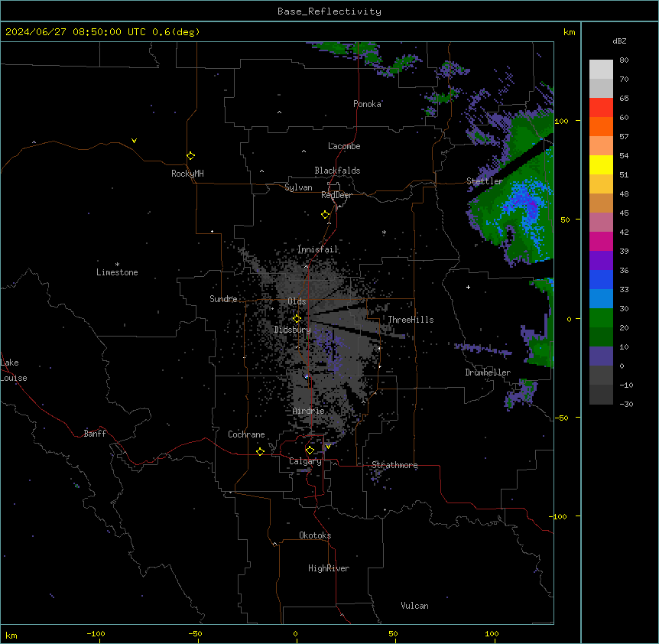
Task: Click the Sylvan town label
Action: [x=298, y=187]
